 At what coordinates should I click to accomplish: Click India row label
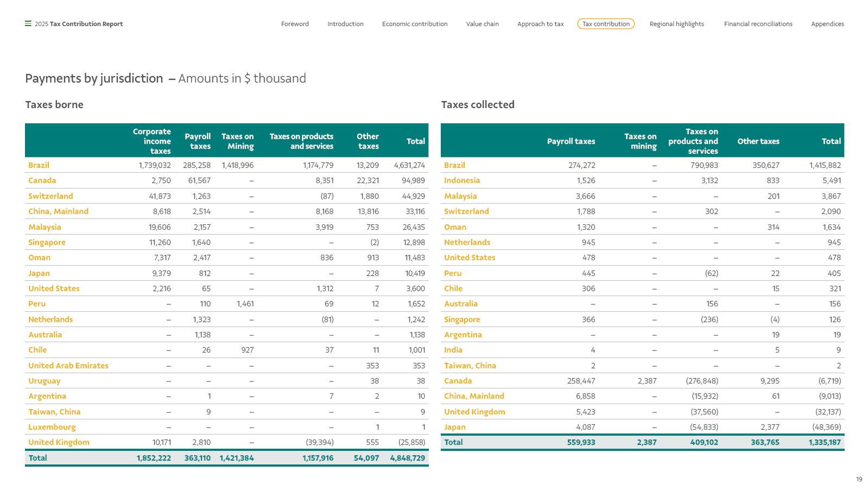coord(453,350)
